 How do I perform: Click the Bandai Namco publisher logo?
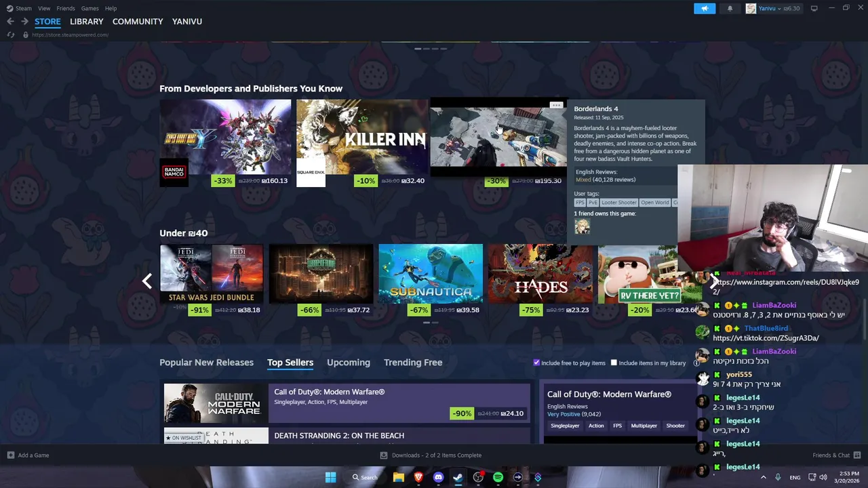[x=174, y=172]
